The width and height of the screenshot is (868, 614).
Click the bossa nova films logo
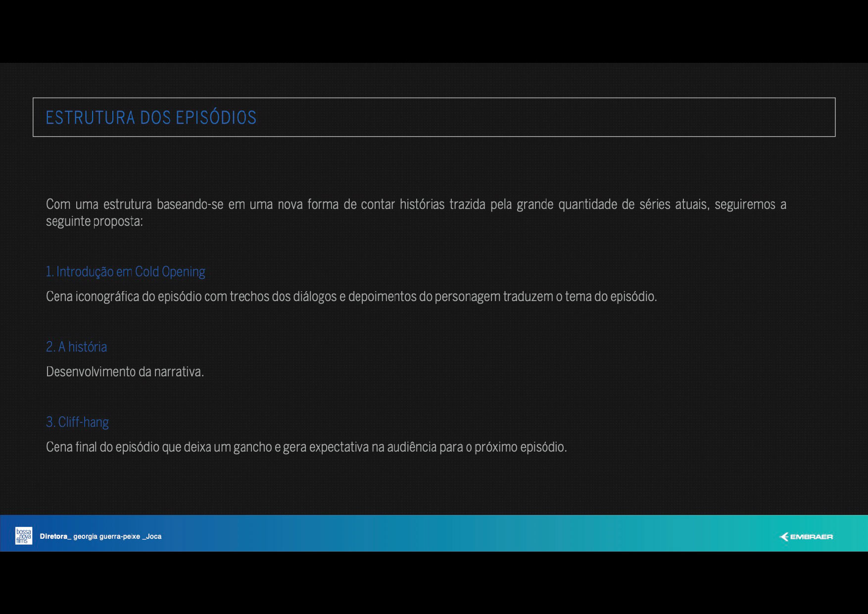24,536
